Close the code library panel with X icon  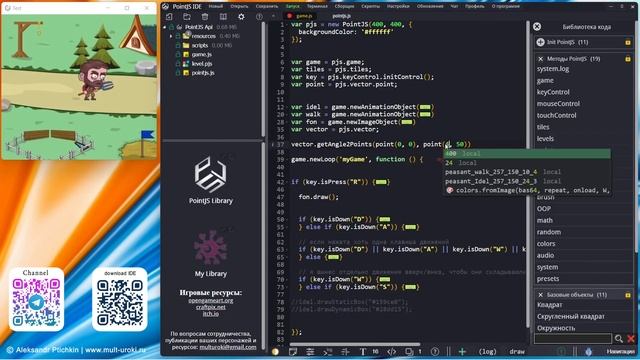point(537,27)
